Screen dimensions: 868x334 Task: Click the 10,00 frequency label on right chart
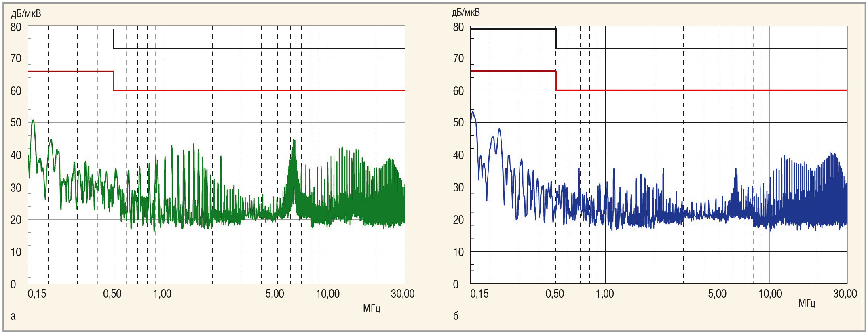coord(770,294)
